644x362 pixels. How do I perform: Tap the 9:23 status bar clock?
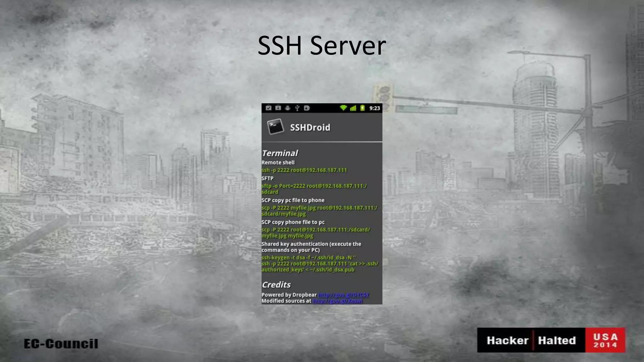(x=375, y=108)
